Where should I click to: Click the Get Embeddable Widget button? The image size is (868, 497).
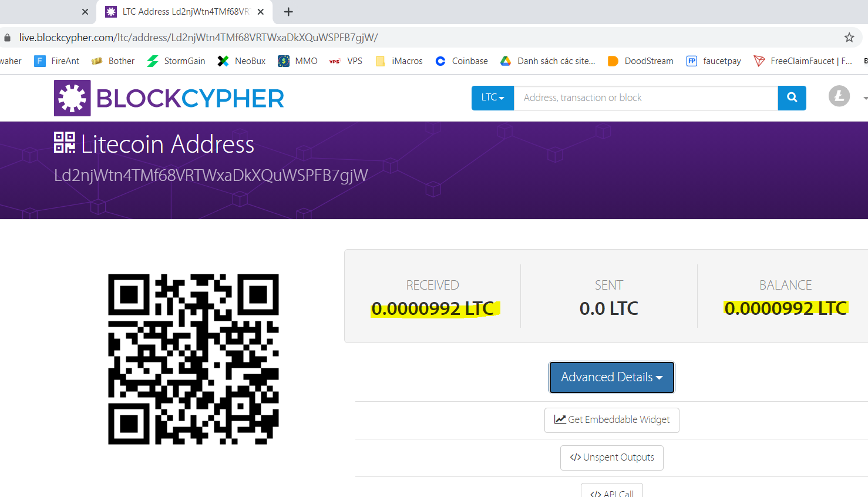point(612,420)
